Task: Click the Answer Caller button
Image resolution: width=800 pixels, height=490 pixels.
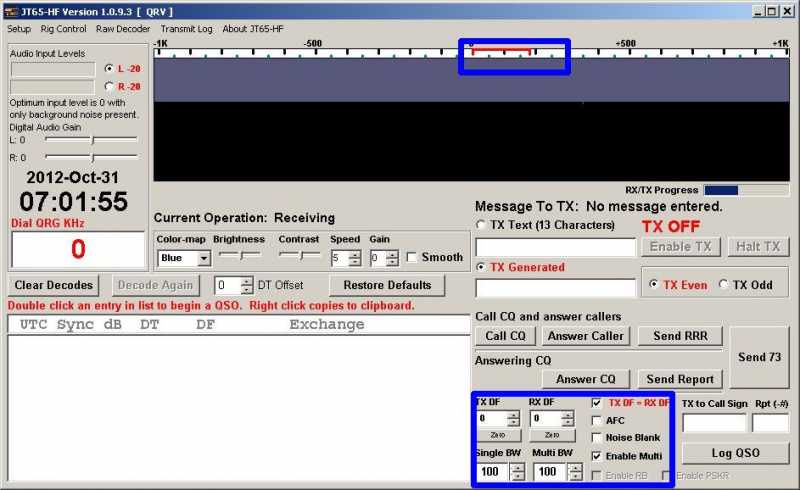Action: pyautogui.click(x=586, y=336)
